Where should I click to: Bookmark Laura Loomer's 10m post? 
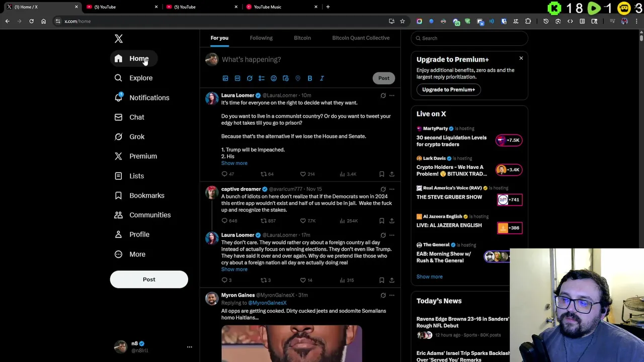click(x=382, y=174)
